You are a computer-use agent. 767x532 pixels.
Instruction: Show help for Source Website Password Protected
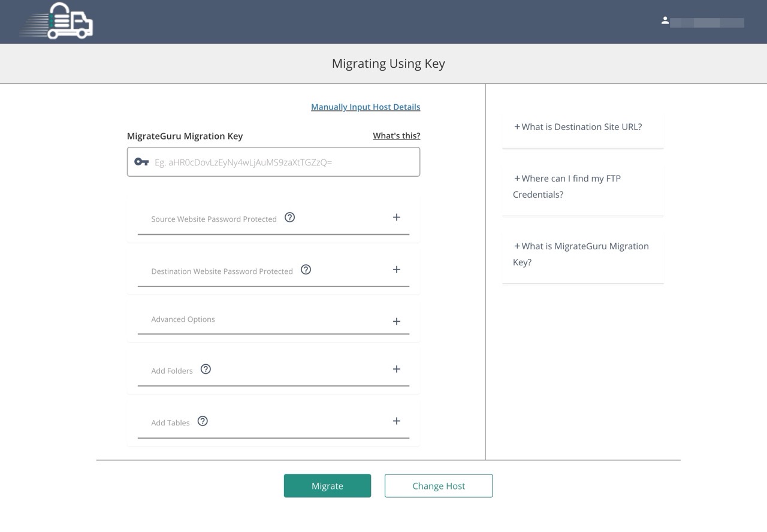(x=289, y=217)
